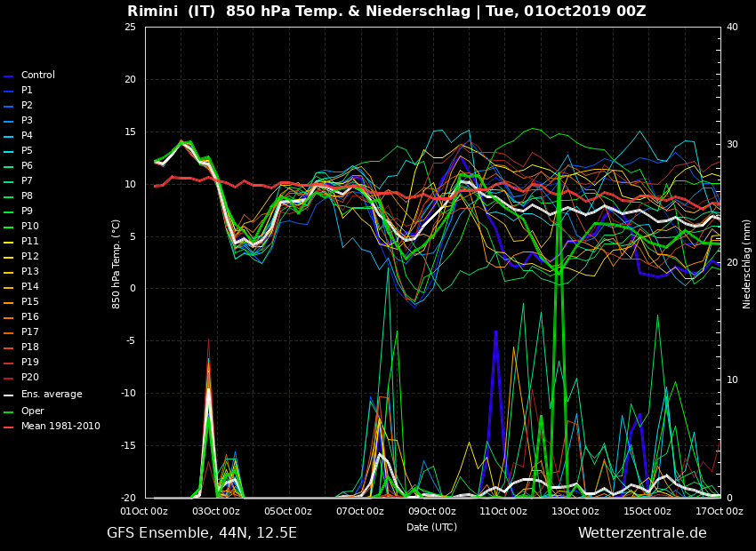
Task: Click the P15 legend label
Action: click(x=29, y=302)
